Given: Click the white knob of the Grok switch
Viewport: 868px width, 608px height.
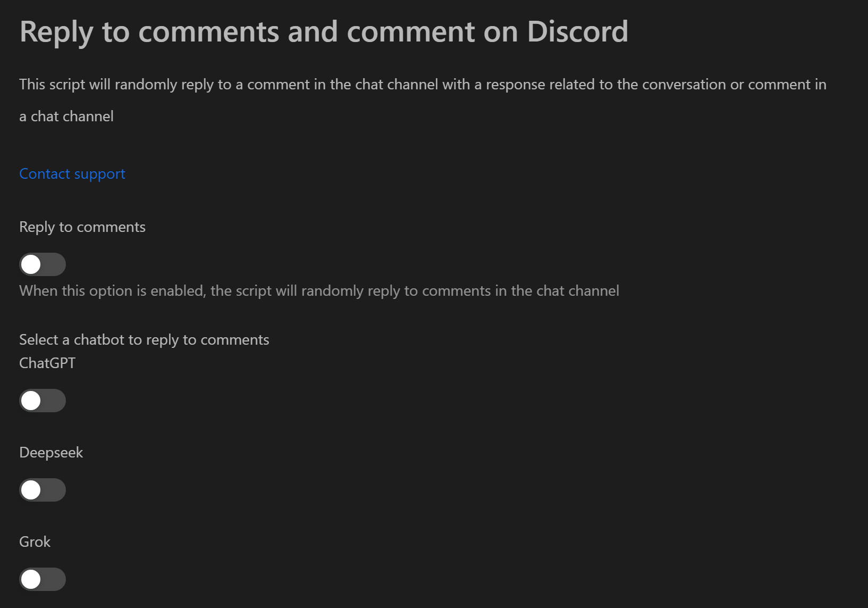Looking at the screenshot, I should pyautogui.click(x=31, y=579).
